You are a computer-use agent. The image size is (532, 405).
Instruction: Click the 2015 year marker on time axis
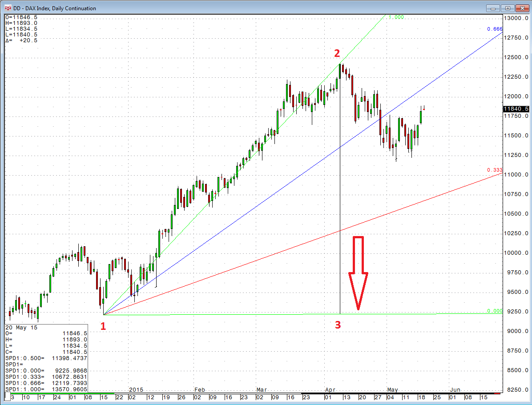click(x=136, y=389)
